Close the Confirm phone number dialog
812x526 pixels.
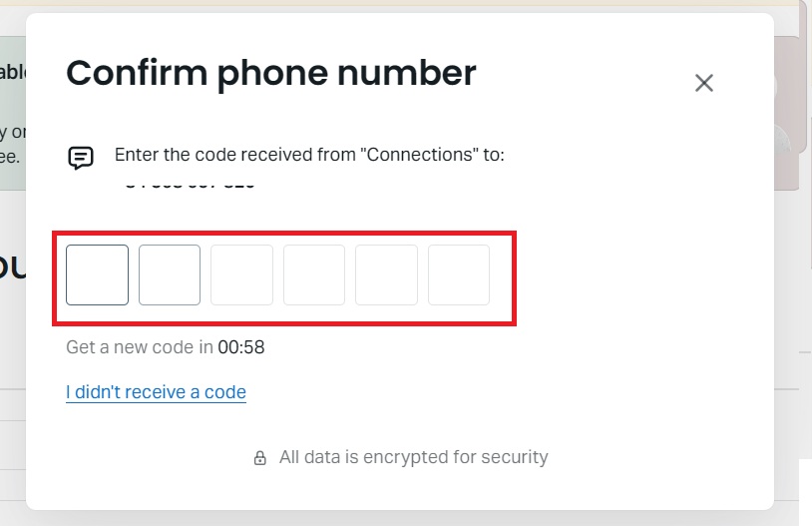point(704,83)
